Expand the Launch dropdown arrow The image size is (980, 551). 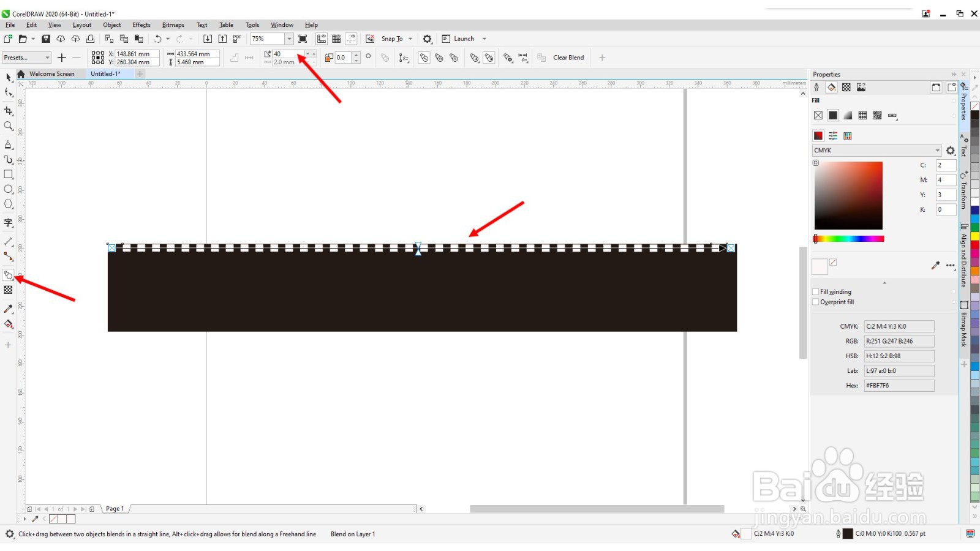point(484,39)
